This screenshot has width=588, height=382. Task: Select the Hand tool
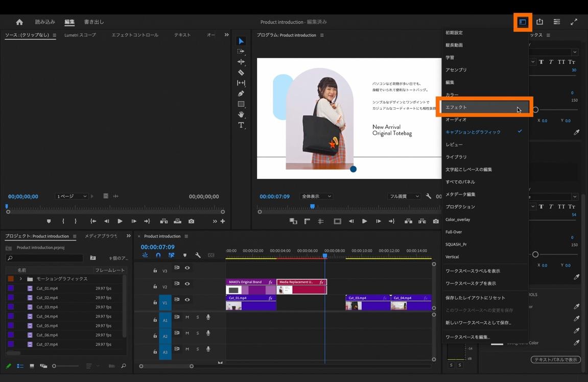[x=241, y=114]
